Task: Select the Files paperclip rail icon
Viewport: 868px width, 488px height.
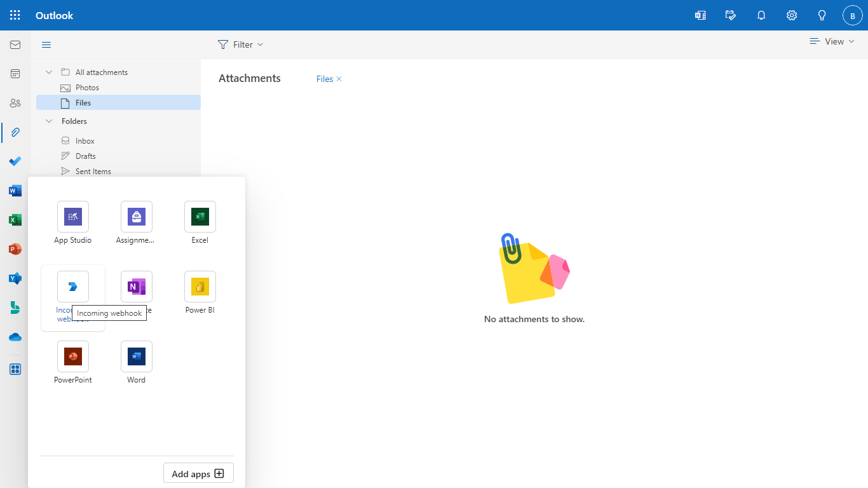Action: point(15,132)
